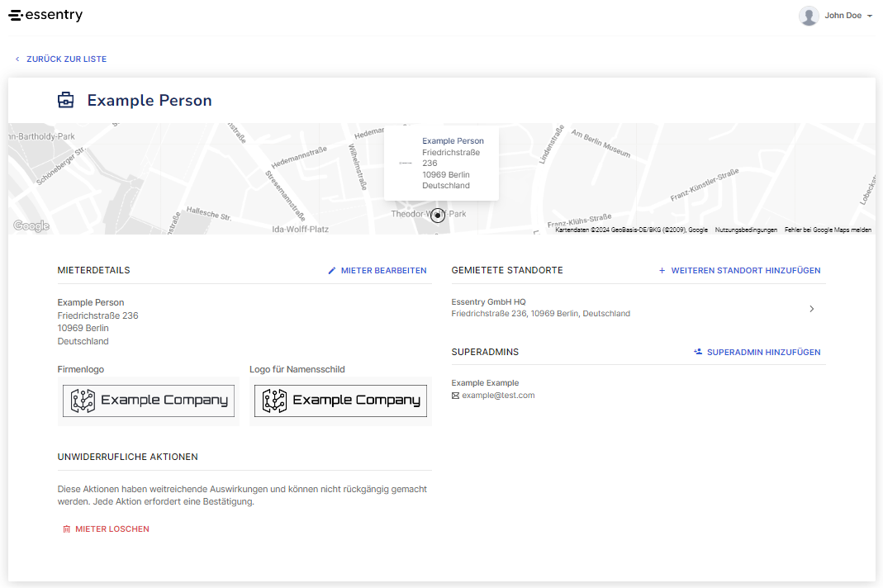Click the address line Friedrichstraße 236 in Mieterdetails

pos(98,315)
